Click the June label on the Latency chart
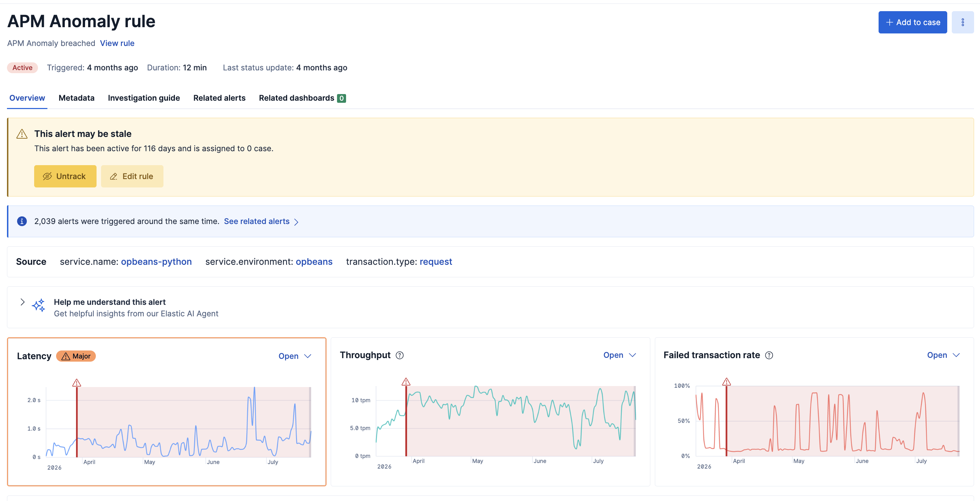The width and height of the screenshot is (980, 501). (213, 462)
